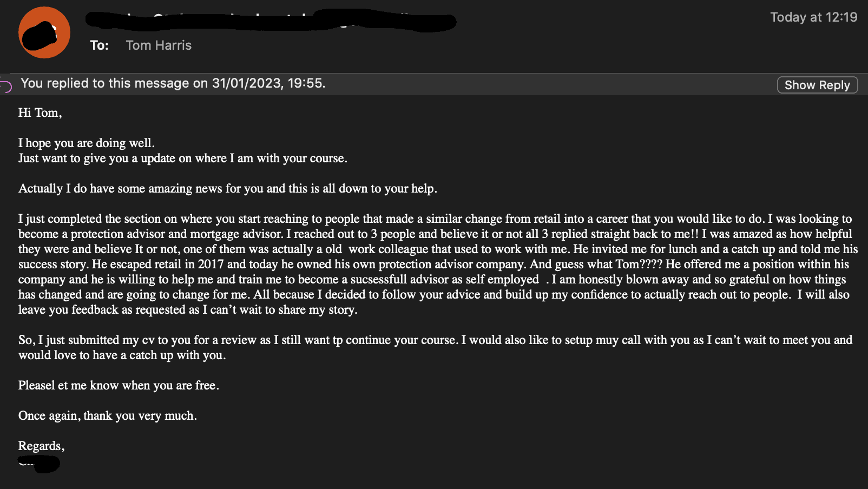Viewport: 868px width, 489px height.
Task: Select recipient Tom Harris
Action: pyautogui.click(x=159, y=45)
